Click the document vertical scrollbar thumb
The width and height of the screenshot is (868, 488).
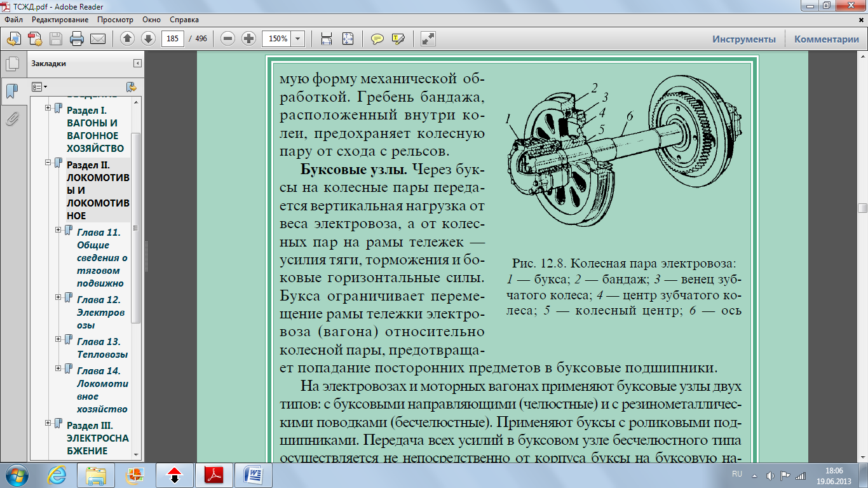[862, 208]
